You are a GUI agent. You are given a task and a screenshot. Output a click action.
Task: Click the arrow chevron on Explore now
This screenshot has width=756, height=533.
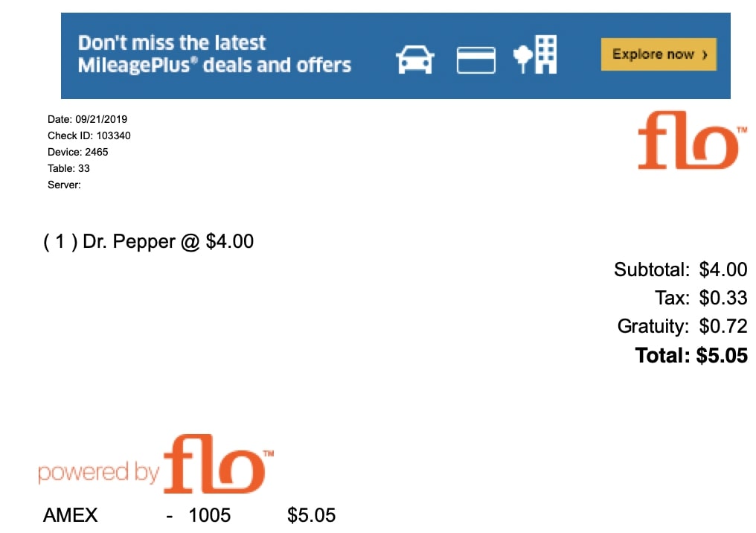coord(705,54)
